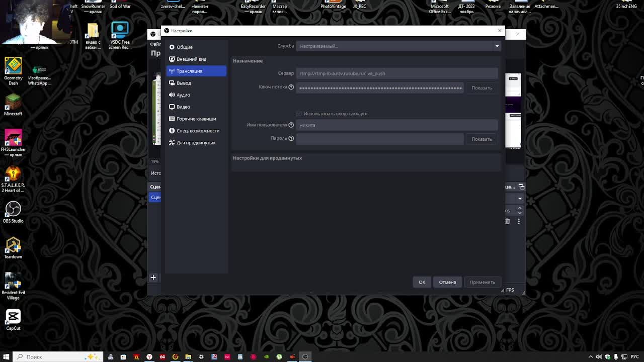Close the Настройки dialog
The height and width of the screenshot is (362, 644).
click(x=500, y=31)
